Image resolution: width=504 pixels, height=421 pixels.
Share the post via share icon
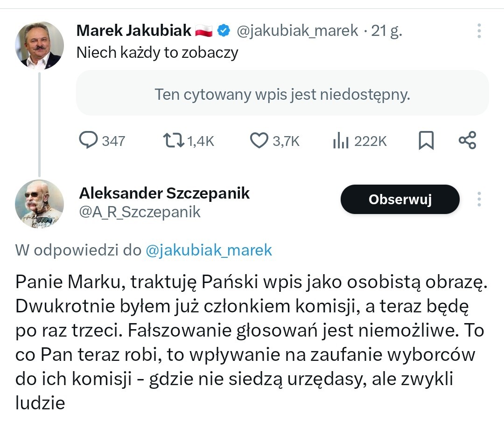tap(467, 140)
